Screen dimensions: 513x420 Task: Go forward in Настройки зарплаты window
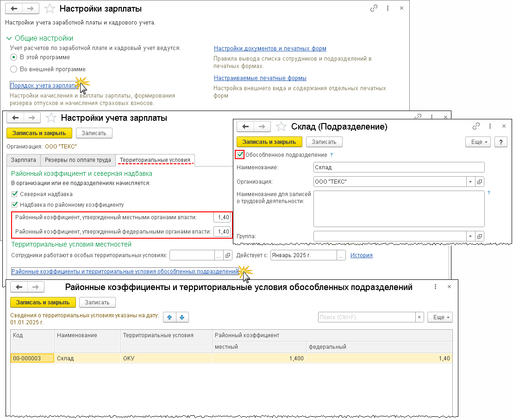tap(31, 8)
